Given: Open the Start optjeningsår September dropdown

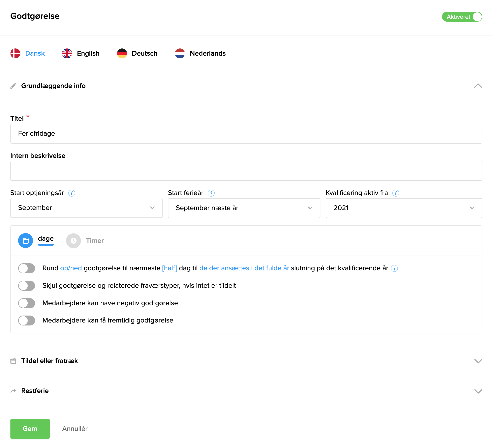Looking at the screenshot, I should pos(86,208).
